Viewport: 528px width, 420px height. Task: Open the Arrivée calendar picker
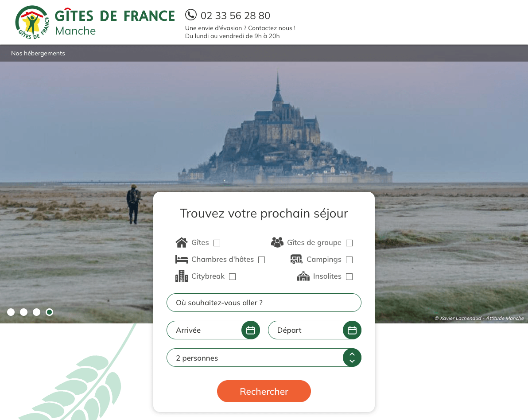tap(251, 330)
